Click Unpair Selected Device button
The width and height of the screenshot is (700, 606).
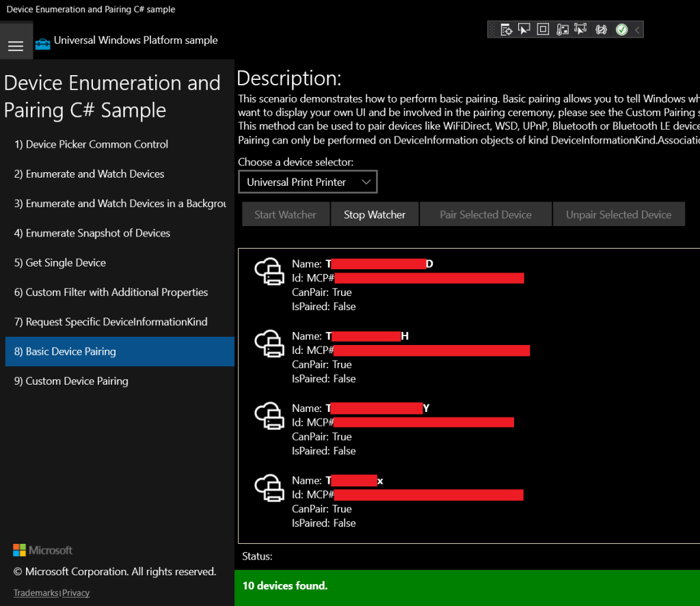pyautogui.click(x=618, y=215)
